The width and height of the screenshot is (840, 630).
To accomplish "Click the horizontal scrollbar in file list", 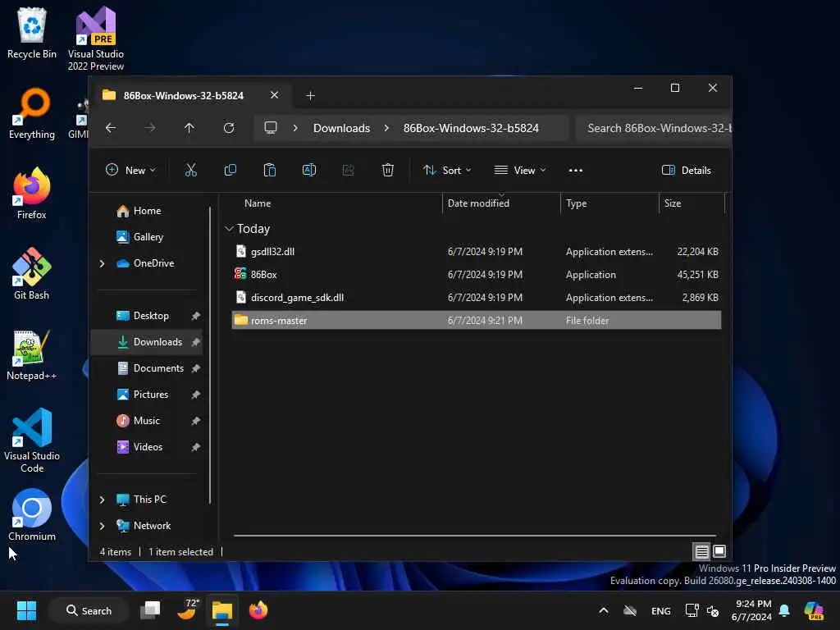I will [x=475, y=535].
